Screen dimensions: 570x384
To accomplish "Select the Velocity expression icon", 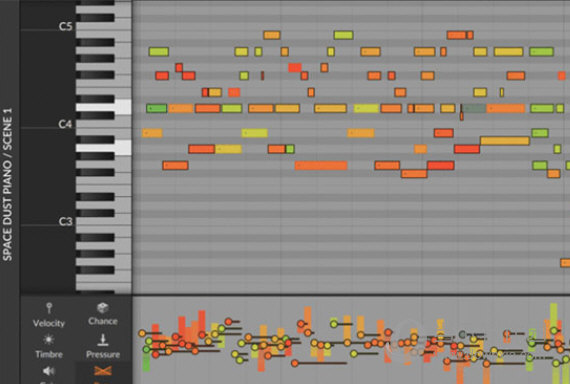I will pyautogui.click(x=49, y=308).
